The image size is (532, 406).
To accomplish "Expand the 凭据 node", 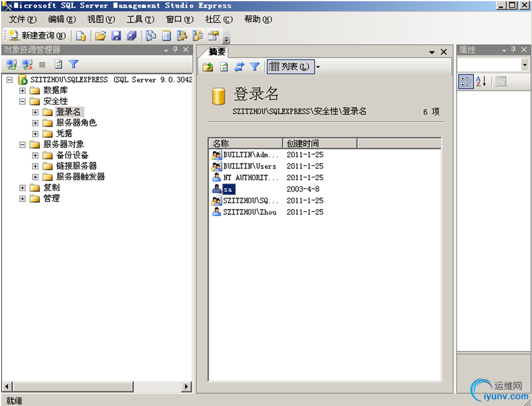I will pyautogui.click(x=35, y=134).
